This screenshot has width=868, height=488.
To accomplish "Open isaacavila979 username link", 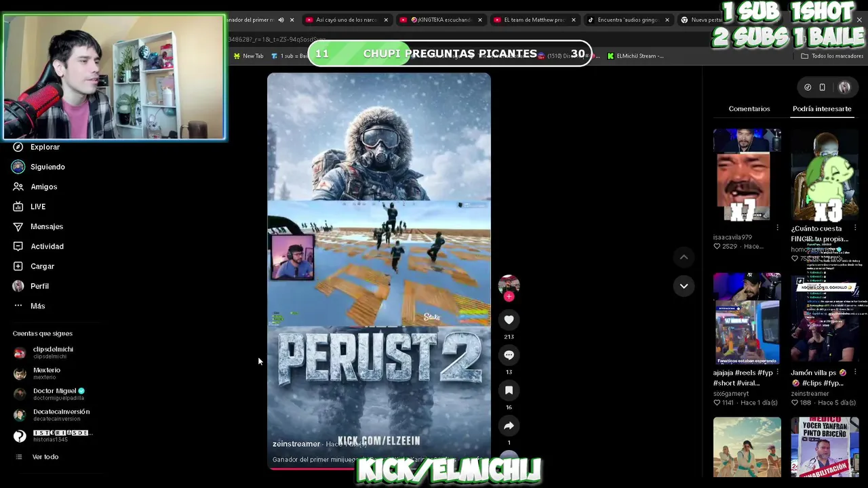I will coord(732,237).
